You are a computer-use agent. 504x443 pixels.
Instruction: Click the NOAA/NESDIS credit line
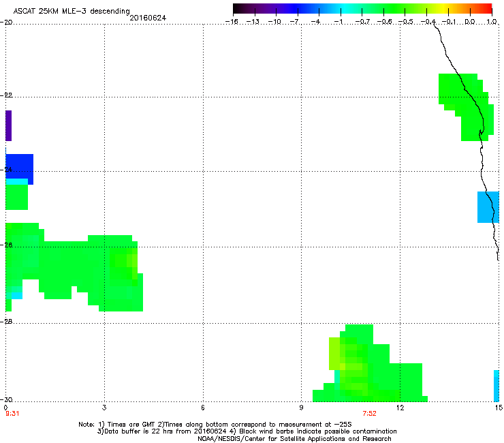tap(294, 439)
